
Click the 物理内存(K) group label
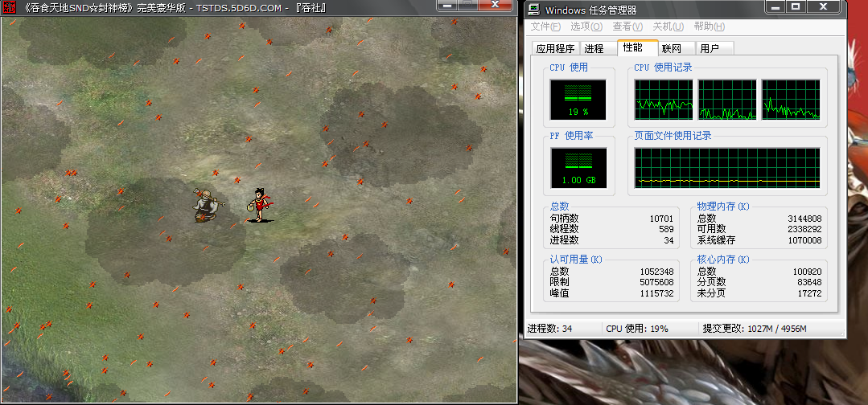click(x=723, y=207)
